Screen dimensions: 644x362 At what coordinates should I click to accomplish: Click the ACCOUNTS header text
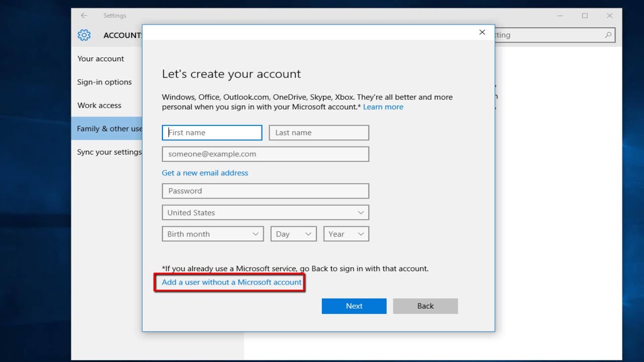(x=123, y=35)
